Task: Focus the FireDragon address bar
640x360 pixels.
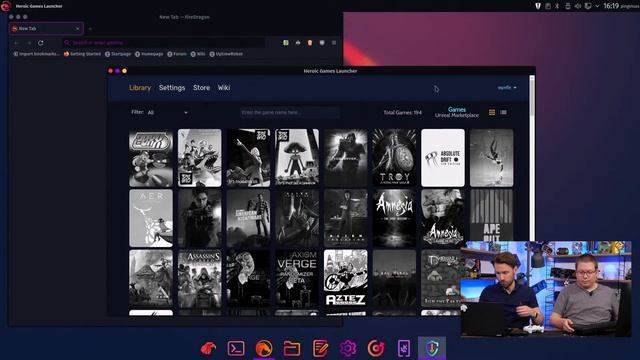Action: (x=163, y=42)
